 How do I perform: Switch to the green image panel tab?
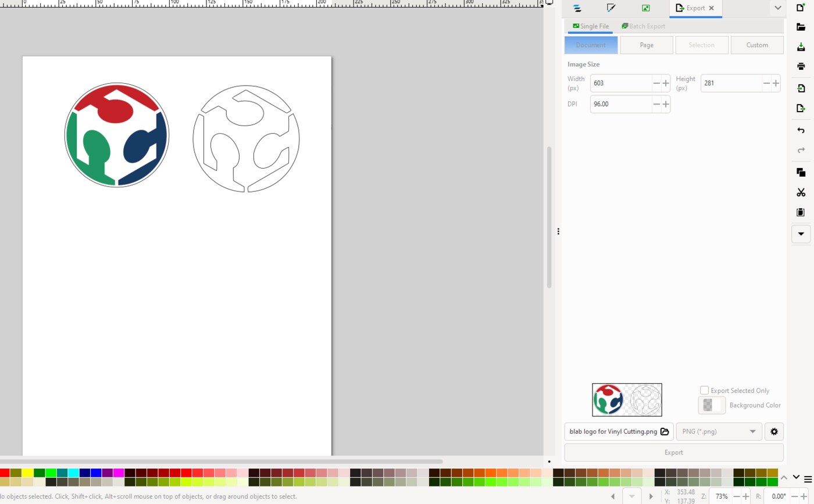point(646,8)
